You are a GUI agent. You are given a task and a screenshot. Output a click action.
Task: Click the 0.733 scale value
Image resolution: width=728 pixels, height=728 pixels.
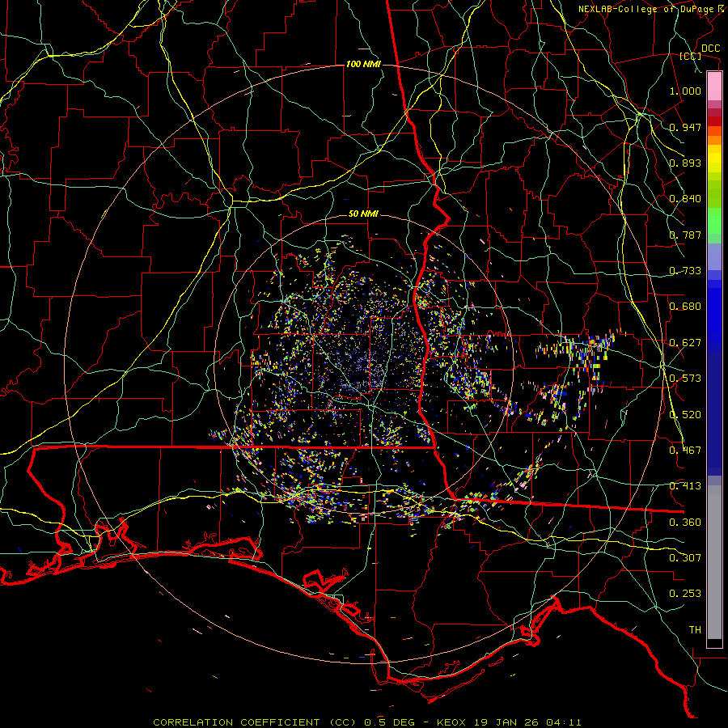pyautogui.click(x=685, y=271)
